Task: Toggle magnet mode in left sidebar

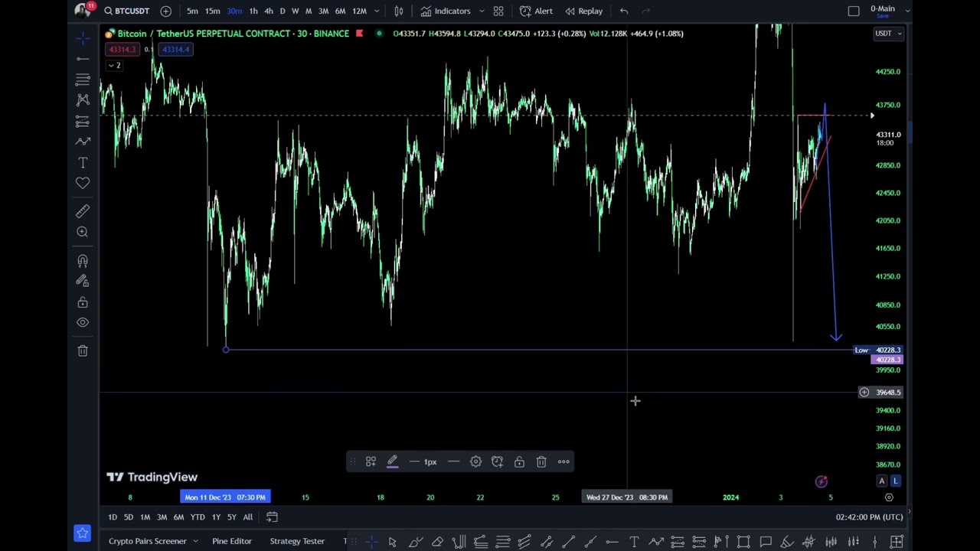Action: [83, 260]
